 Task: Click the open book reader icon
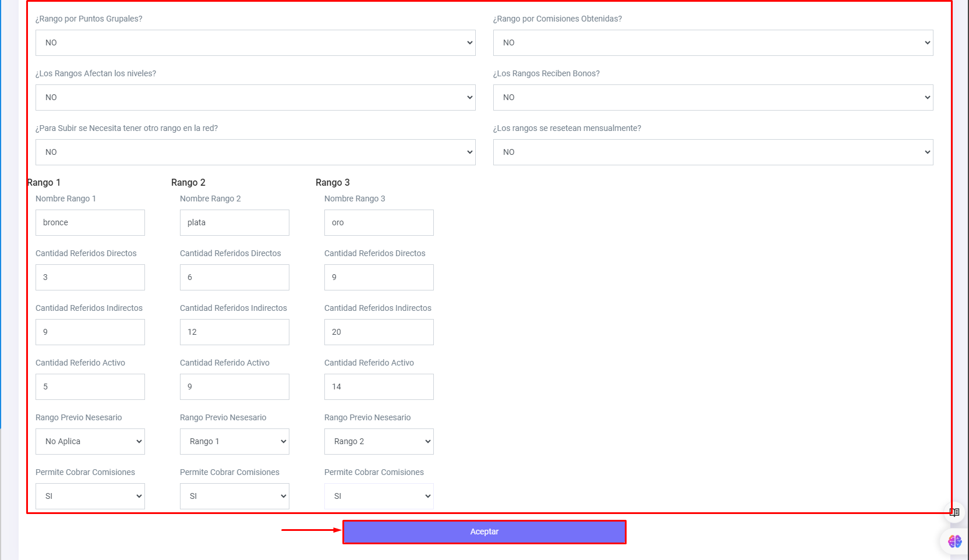pyautogui.click(x=954, y=512)
